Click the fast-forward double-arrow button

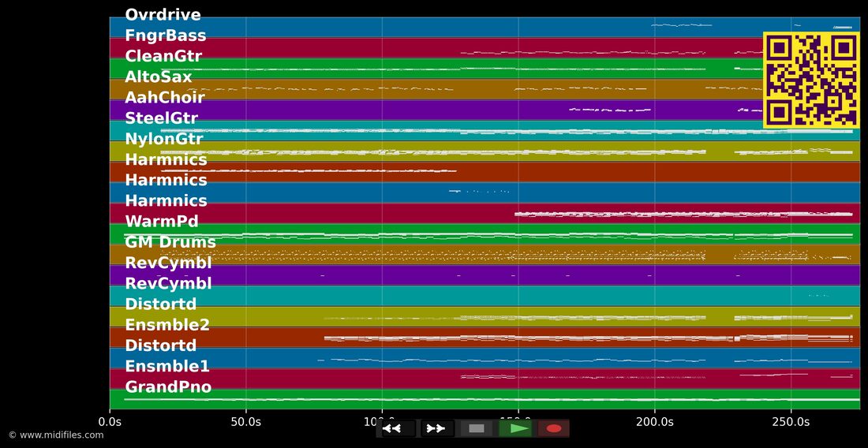coord(437,428)
